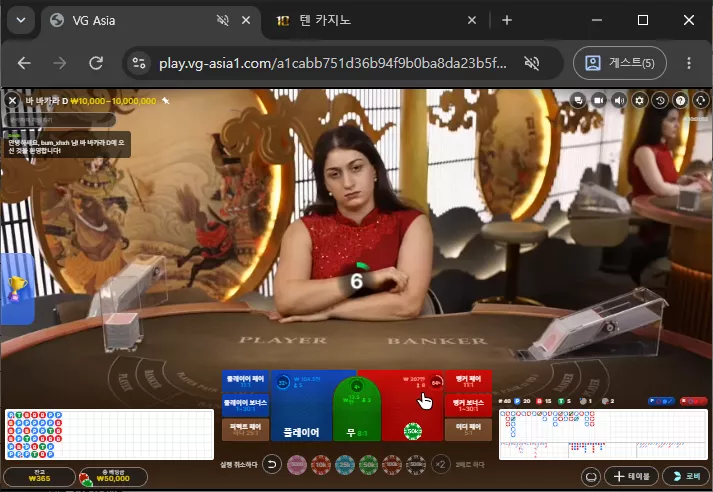Open the help question mark icon
The width and height of the screenshot is (713, 492).
click(680, 100)
